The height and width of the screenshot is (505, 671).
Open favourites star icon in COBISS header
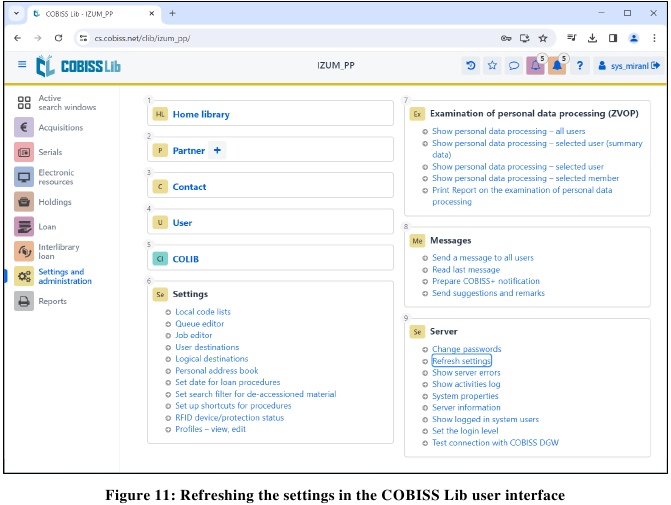[492, 65]
